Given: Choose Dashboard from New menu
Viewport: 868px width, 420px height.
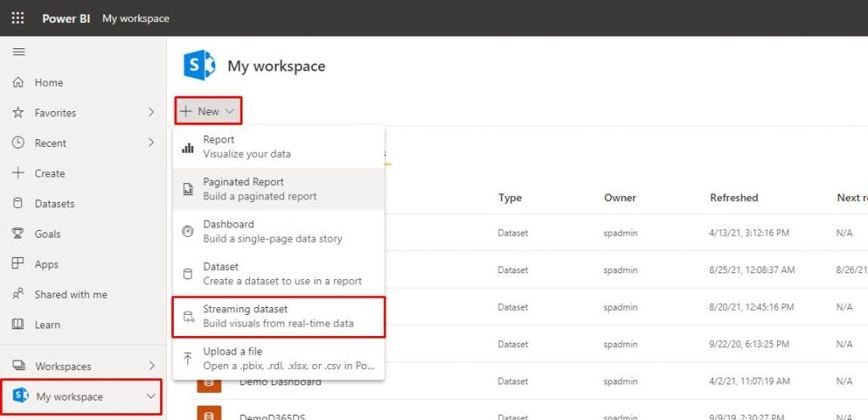Looking at the screenshot, I should (278, 232).
